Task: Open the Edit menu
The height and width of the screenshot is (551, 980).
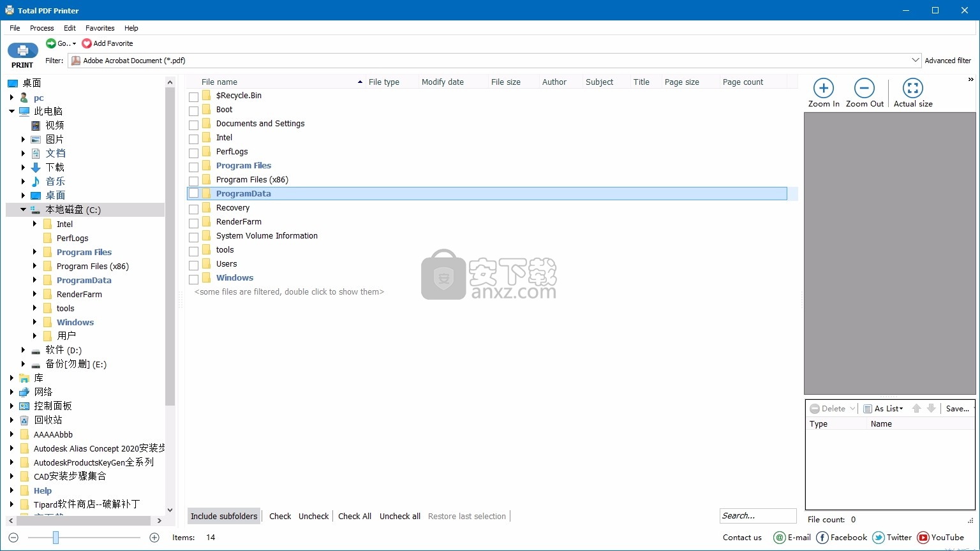Action: pos(70,28)
